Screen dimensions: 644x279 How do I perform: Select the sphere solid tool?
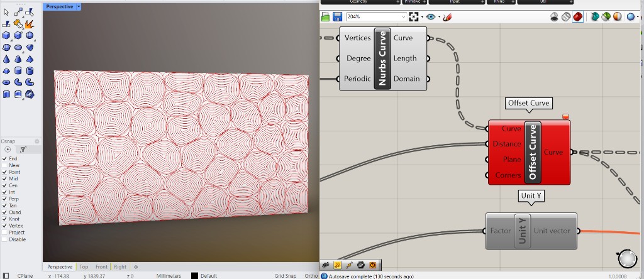[x=30, y=36]
